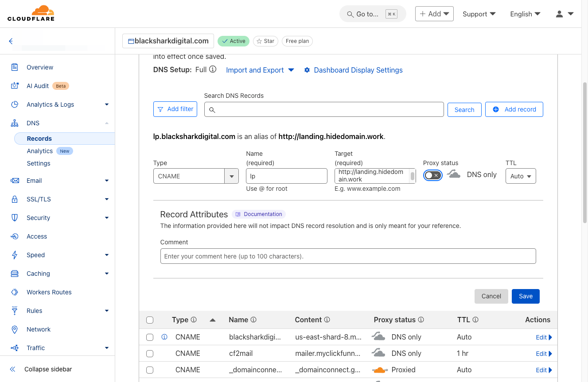Click the info icon next to DNS Setup Full

(x=213, y=69)
